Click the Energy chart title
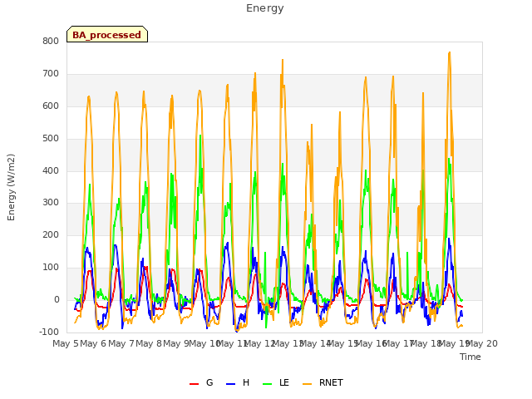The image size is (532, 399). point(265,8)
